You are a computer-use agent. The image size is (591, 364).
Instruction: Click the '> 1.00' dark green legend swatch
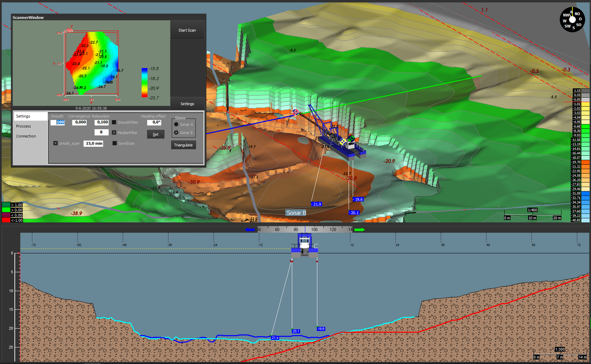[6, 205]
